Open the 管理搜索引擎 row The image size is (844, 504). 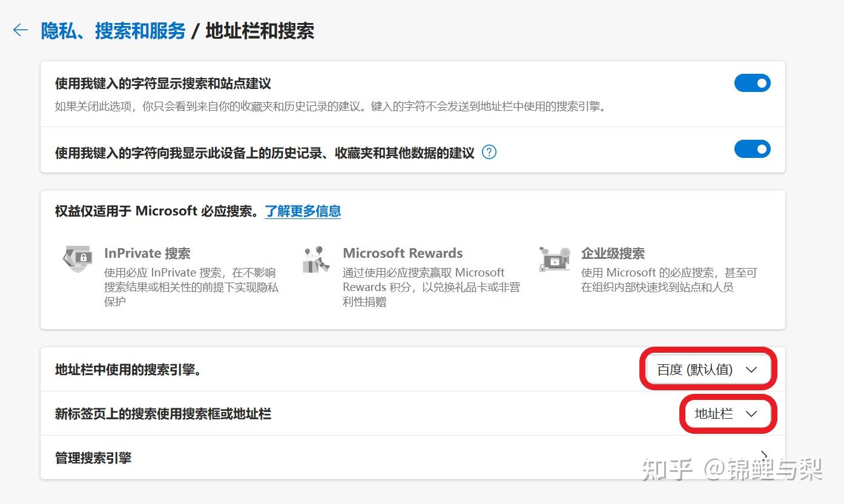pos(413,457)
